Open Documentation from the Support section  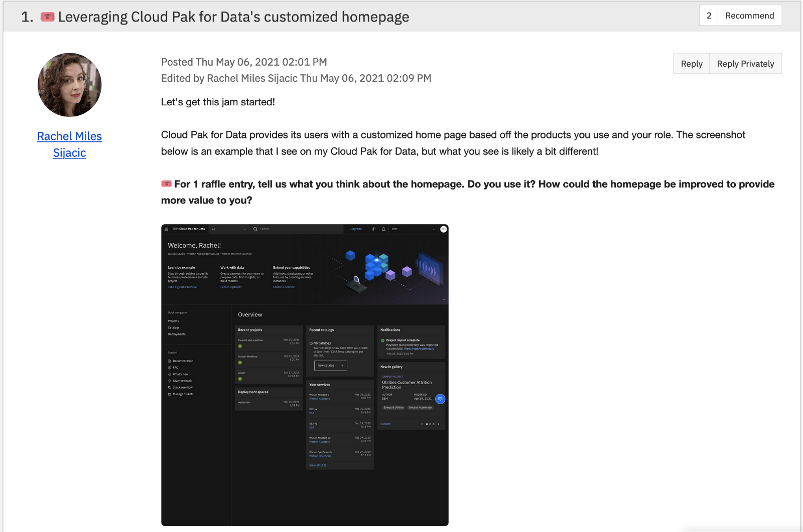point(183,361)
